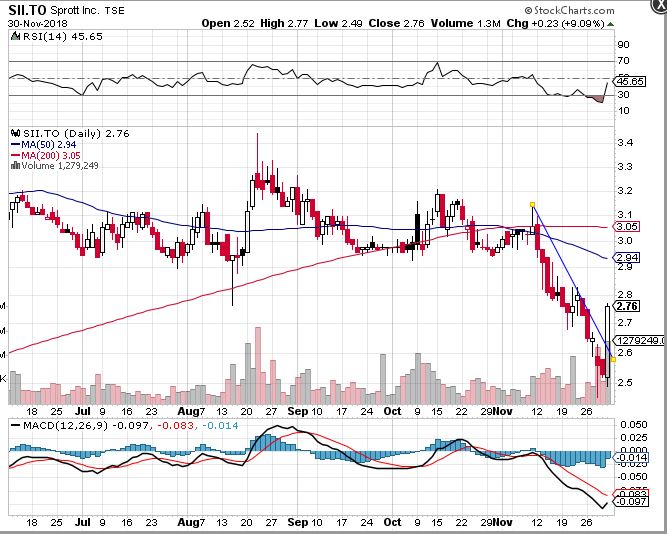Click the Sprott Inc. company name
667x534 pixels.
pyautogui.click(x=76, y=10)
